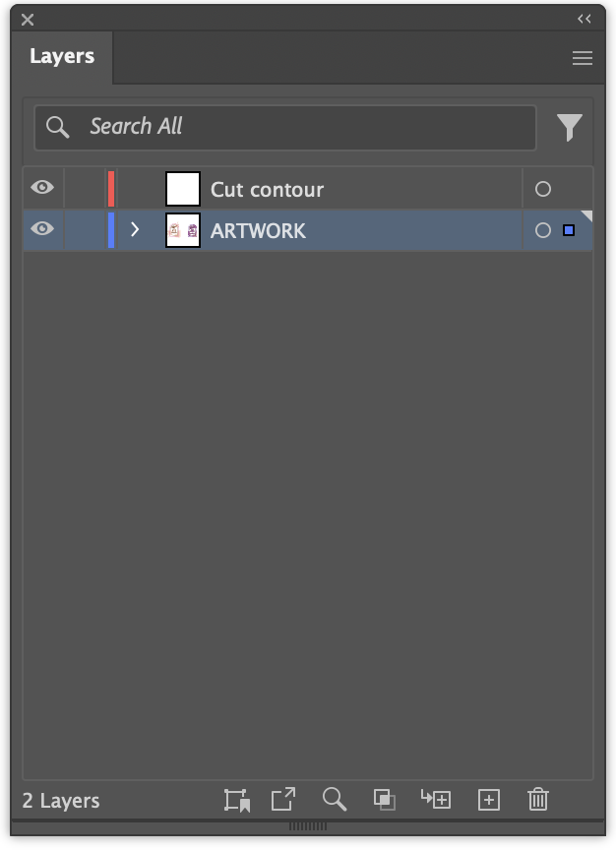
Task: Click the magnifier icon in search field
Action: coord(58,127)
